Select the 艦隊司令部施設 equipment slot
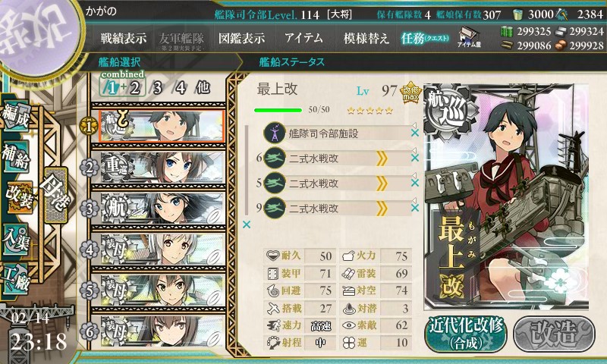 337,133
